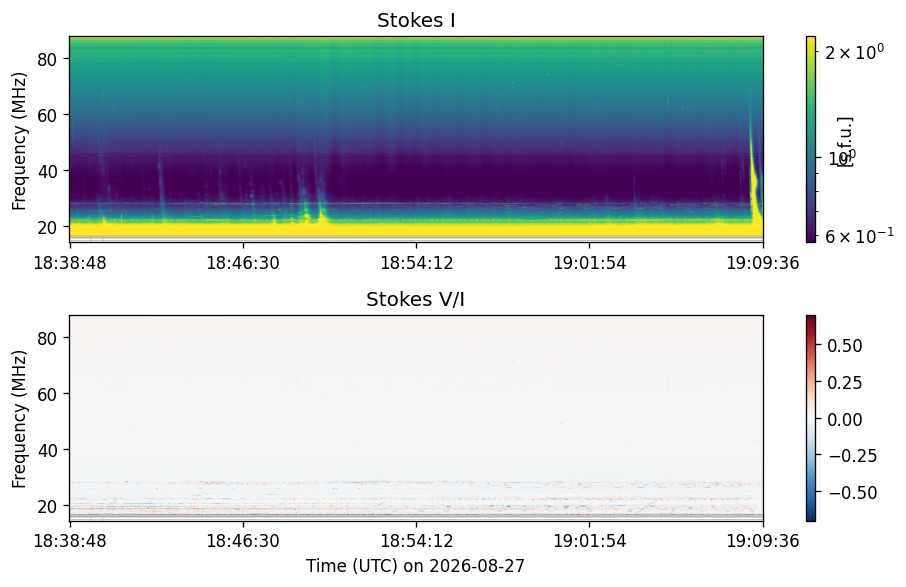Click the s.f.u. colorbar unit label
Image resolution: width=906 pixels, height=587 pixels.
click(845, 142)
